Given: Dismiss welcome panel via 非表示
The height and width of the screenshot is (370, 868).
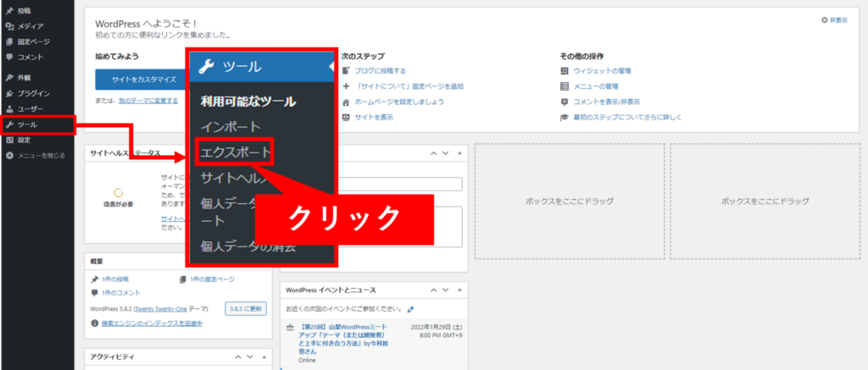Looking at the screenshot, I should pos(835,20).
